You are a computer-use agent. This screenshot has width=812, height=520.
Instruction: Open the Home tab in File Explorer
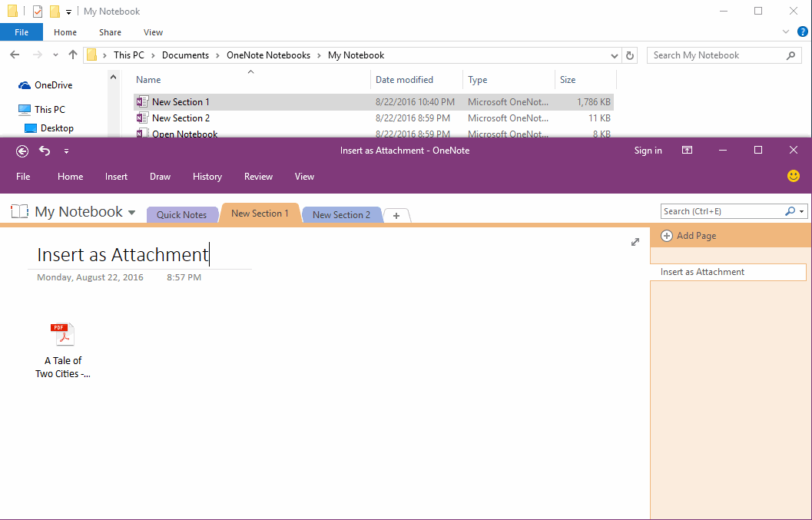click(x=65, y=32)
